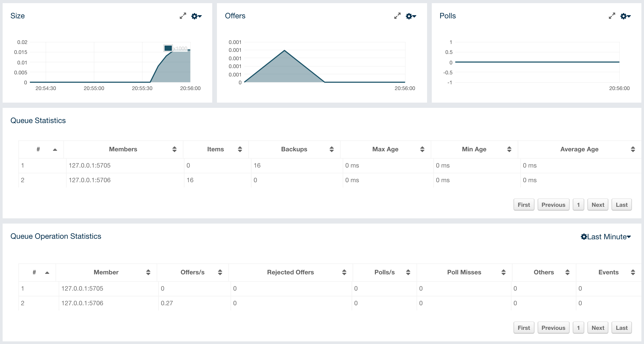Sort Operation Statistics by Rejected Offers column

coord(291,272)
